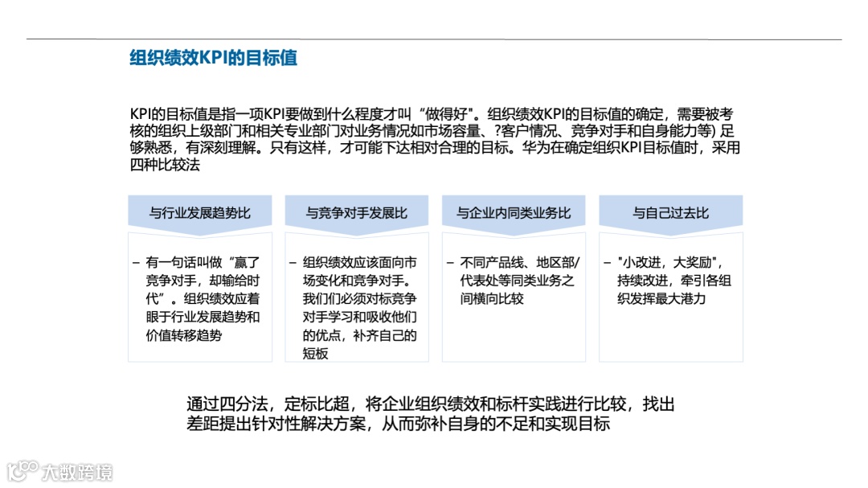The width and height of the screenshot is (868, 488).
Task: Click the line ending 四种比较法
Action: click(165, 165)
